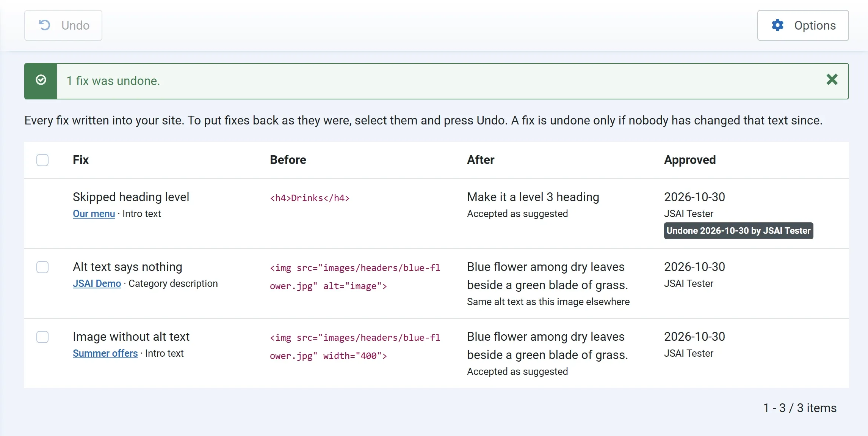Click 'Alt text says nothing' fix title
Screen dimensions: 868x436
127,267
